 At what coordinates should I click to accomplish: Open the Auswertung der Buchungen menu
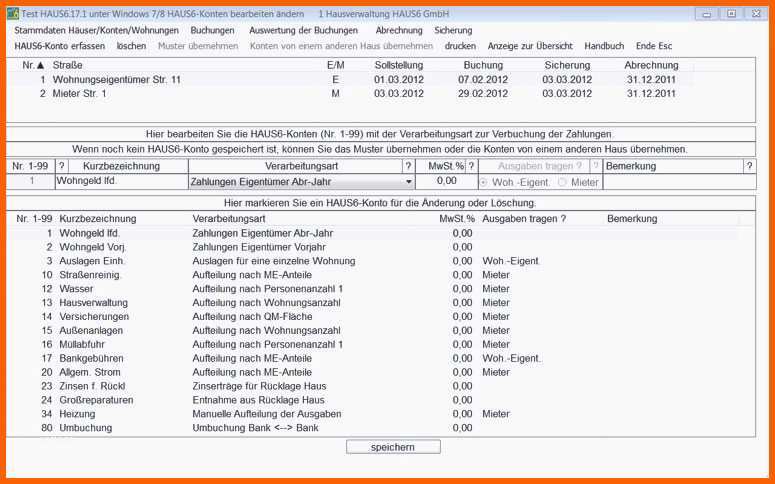coord(303,30)
